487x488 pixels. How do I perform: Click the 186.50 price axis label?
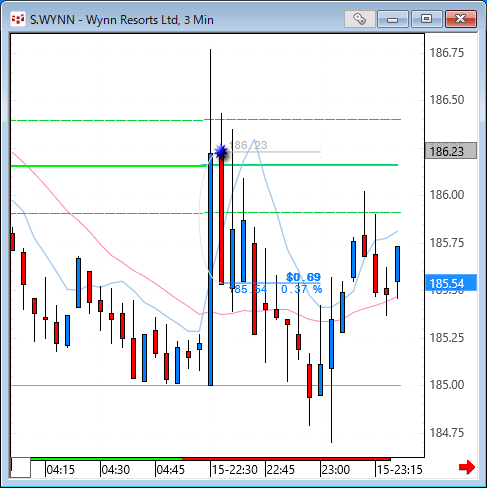(x=447, y=100)
